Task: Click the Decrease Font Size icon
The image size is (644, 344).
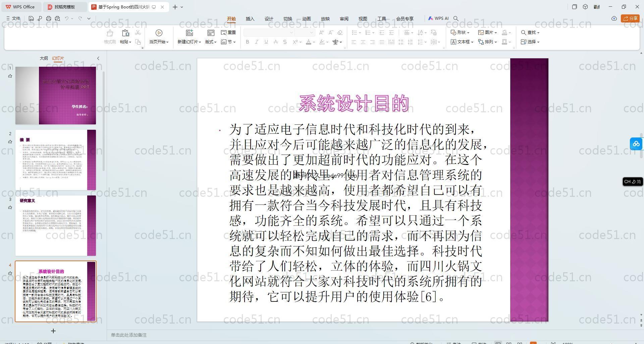Action: pos(331,33)
